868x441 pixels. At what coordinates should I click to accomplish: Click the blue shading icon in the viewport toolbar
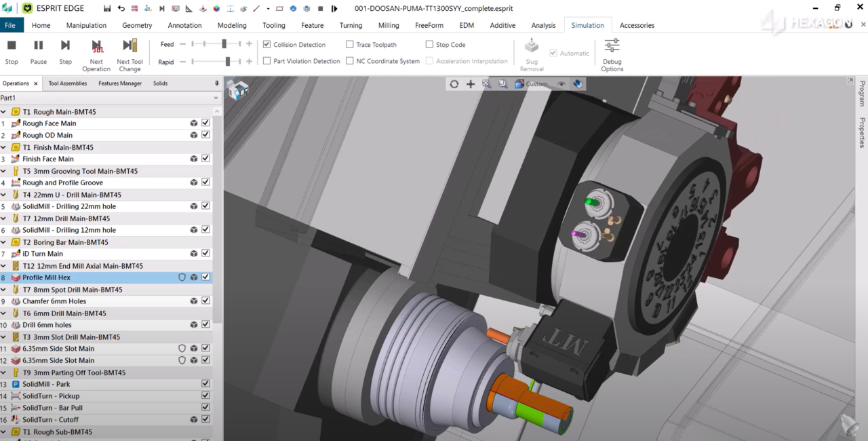(578, 84)
